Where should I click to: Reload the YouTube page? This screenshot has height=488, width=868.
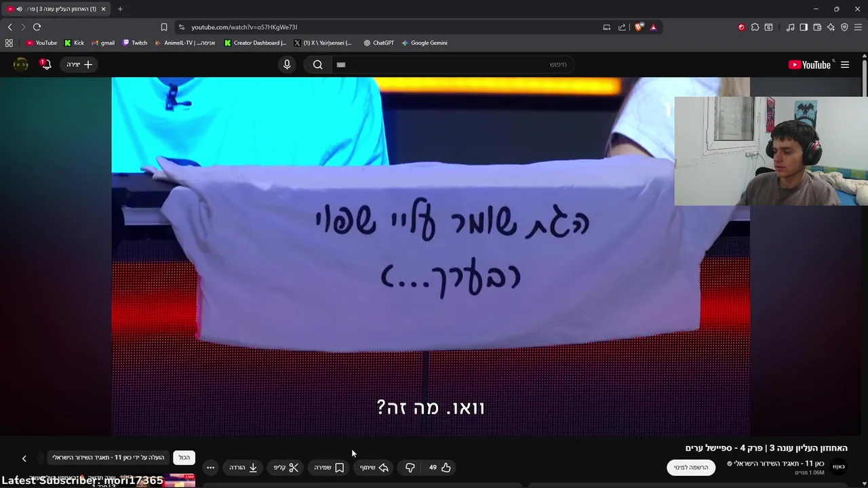tap(37, 27)
